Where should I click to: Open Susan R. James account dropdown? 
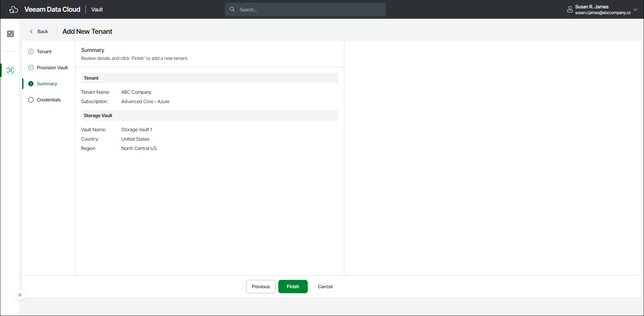[x=635, y=10]
